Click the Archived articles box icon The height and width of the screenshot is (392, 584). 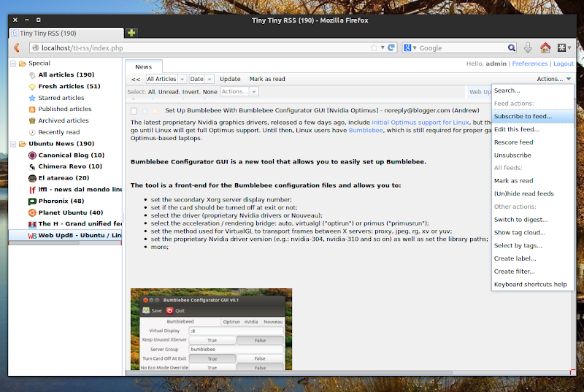(x=32, y=120)
